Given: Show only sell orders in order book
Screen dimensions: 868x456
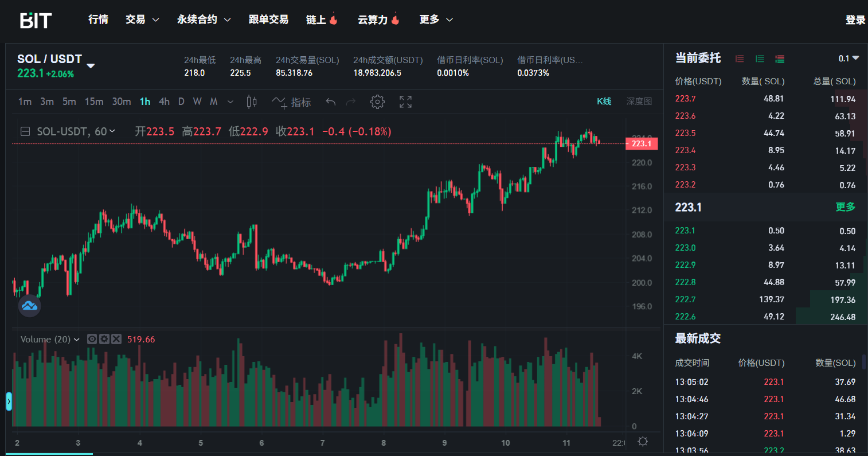Looking at the screenshot, I should (740, 59).
